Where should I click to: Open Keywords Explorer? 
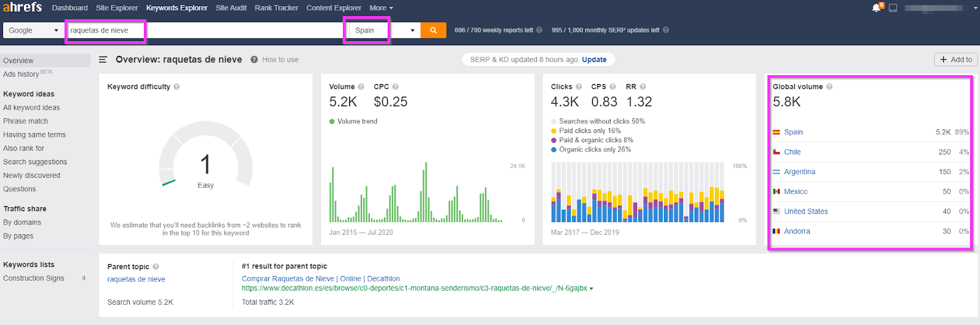176,8
